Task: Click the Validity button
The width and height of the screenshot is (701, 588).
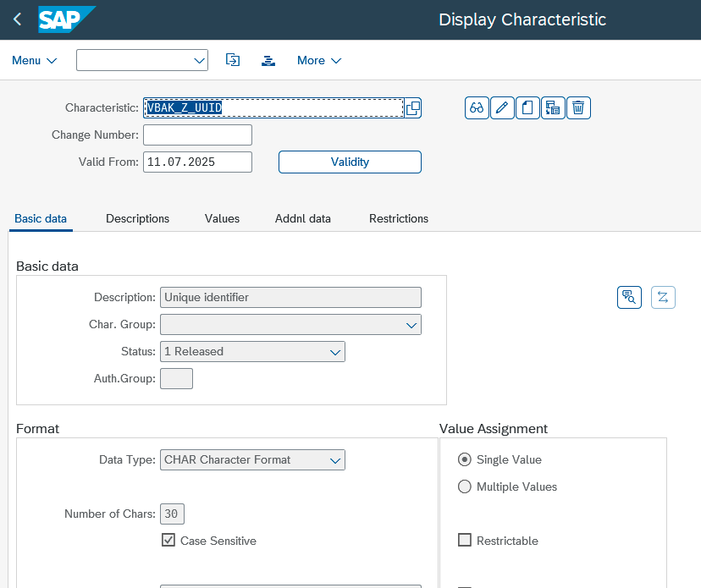Action: pyautogui.click(x=350, y=162)
